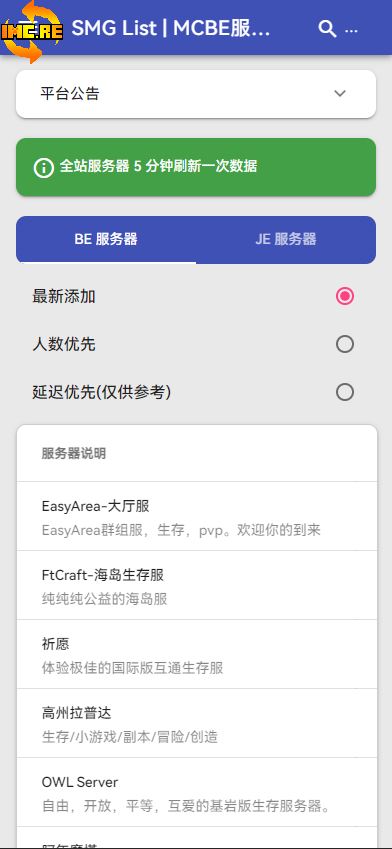Open the EasyArea-大厅服 server entry
392x849 pixels.
coord(197,517)
